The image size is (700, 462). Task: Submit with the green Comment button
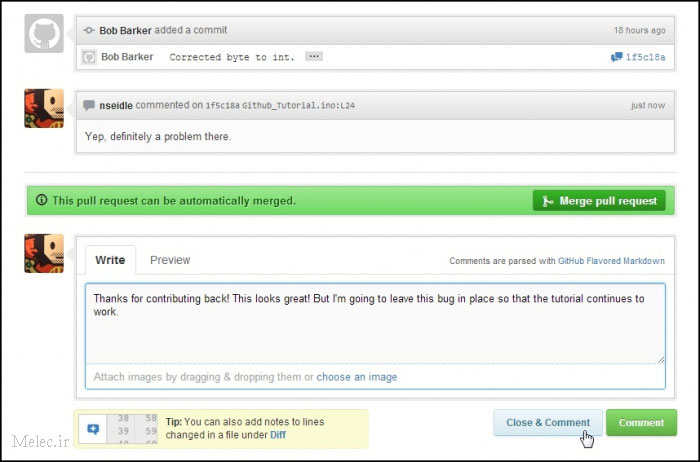[x=641, y=422]
